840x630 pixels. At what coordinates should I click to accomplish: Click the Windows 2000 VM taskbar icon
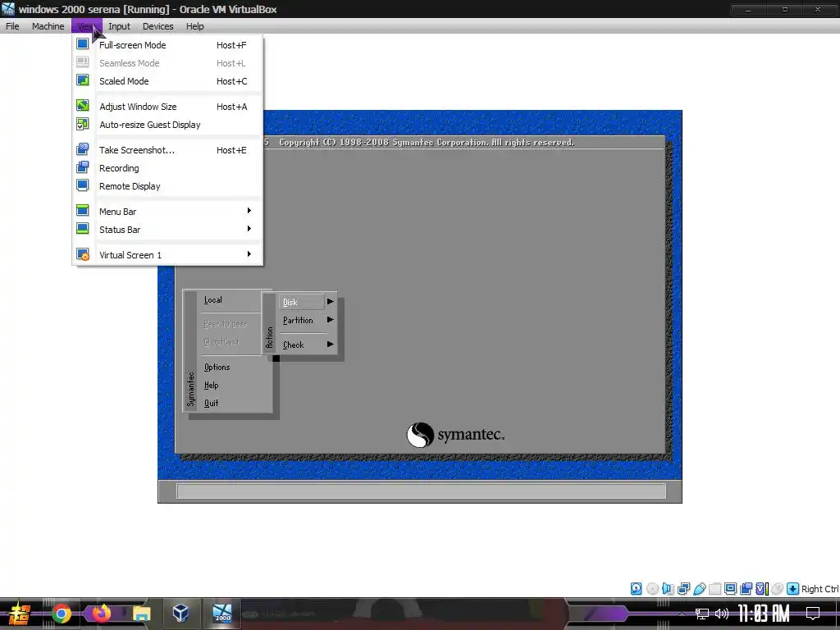[x=221, y=614]
